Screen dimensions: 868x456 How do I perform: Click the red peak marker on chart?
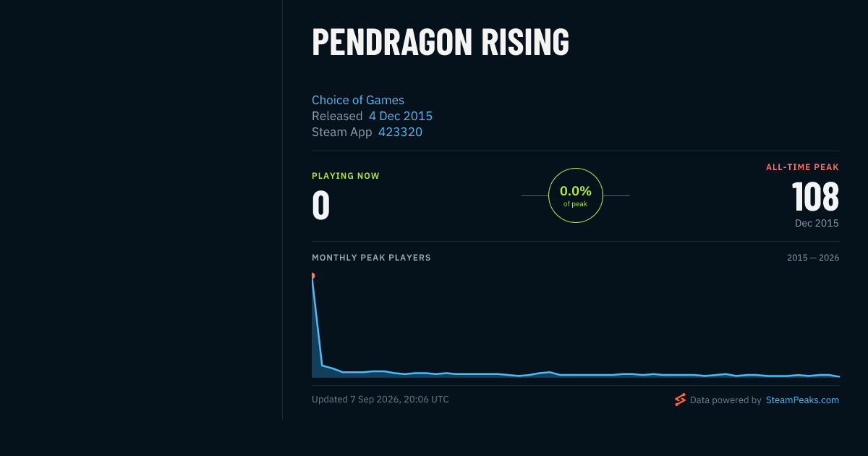(x=312, y=276)
